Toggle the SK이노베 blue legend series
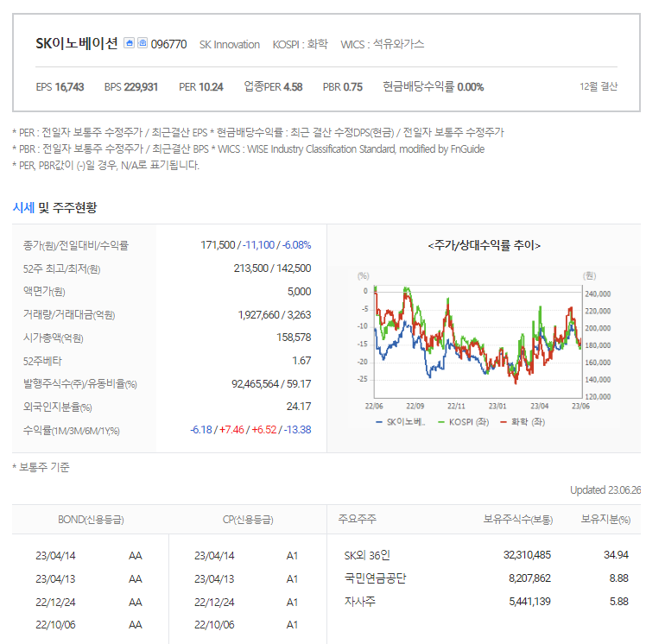The height and width of the screenshot is (644, 646). click(x=401, y=422)
